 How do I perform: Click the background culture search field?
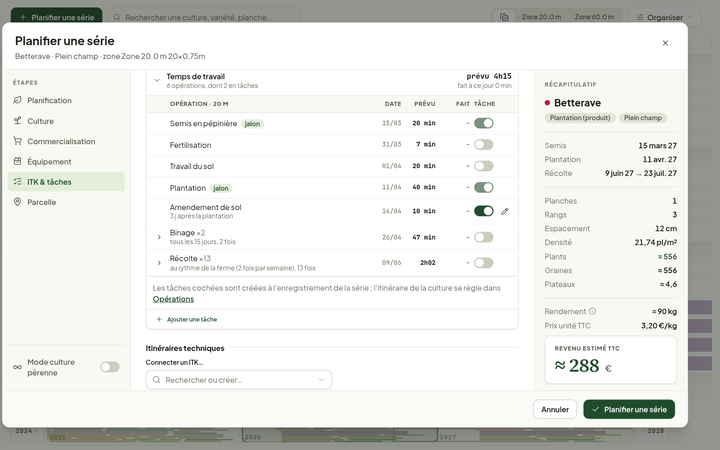[x=204, y=17]
